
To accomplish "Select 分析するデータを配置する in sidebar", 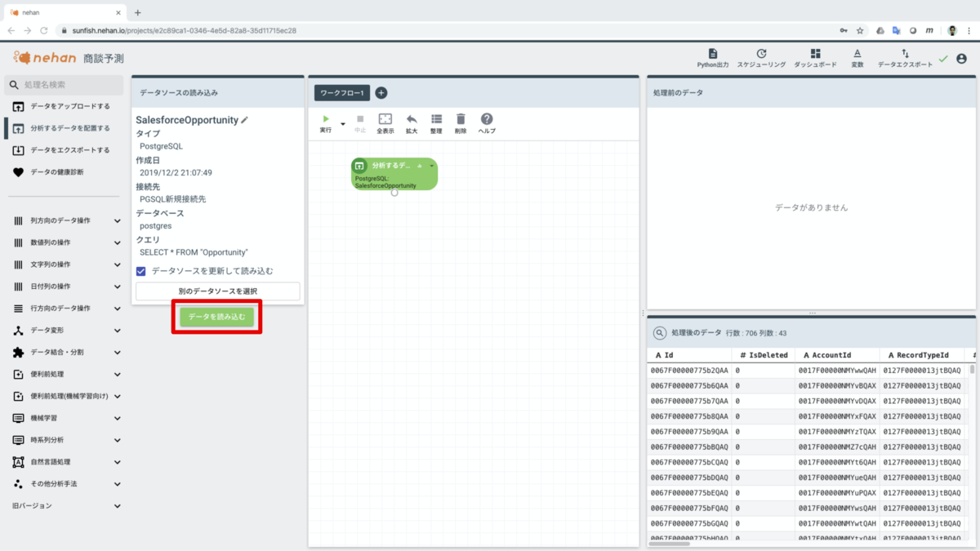I will (63, 128).
